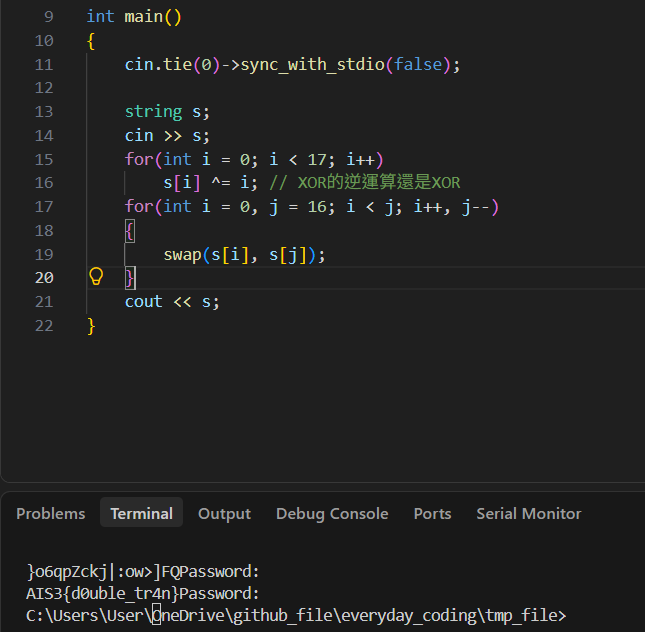
Task: Click 'cout << s;' on line 21
Action: [x=172, y=302]
